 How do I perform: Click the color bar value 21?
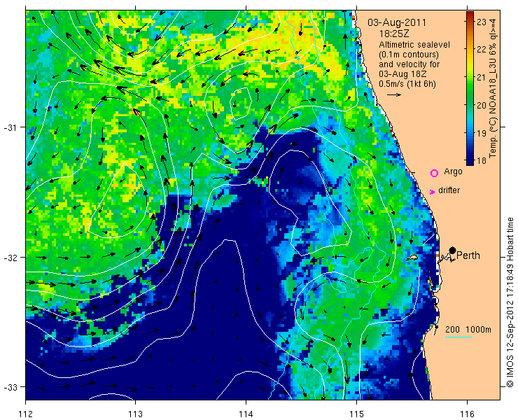coord(482,77)
